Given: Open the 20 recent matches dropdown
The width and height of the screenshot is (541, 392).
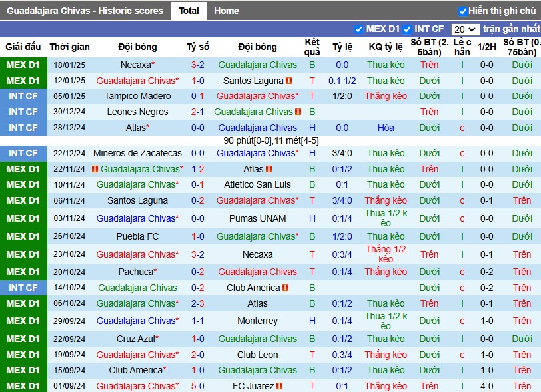Looking at the screenshot, I should tap(465, 29).
